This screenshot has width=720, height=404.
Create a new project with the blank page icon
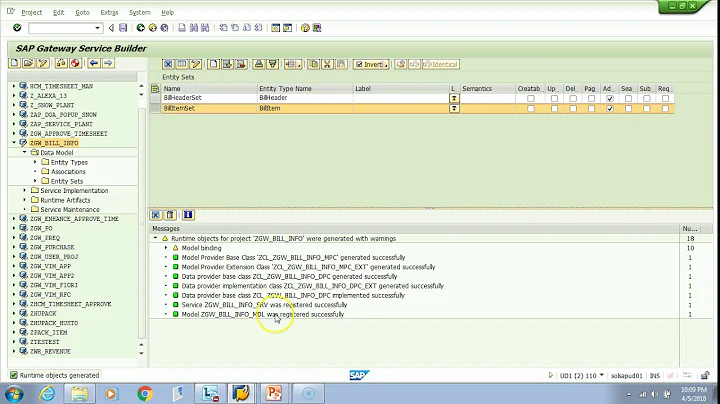coord(14,63)
